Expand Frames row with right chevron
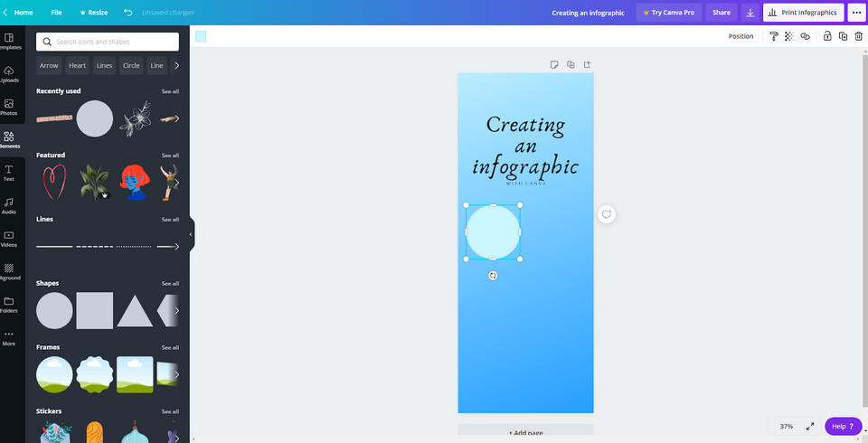Screen dimensions: 868x443 pos(176,374)
